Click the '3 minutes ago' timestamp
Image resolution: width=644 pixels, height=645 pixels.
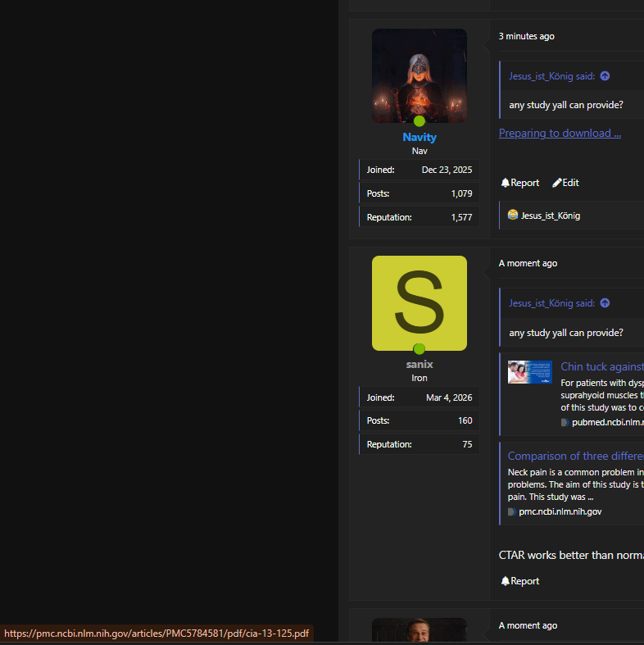click(x=526, y=36)
